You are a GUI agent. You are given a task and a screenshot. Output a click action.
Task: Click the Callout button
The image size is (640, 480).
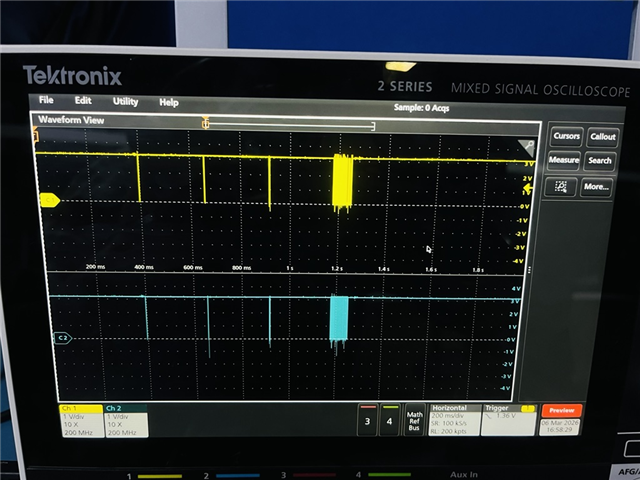tap(603, 137)
